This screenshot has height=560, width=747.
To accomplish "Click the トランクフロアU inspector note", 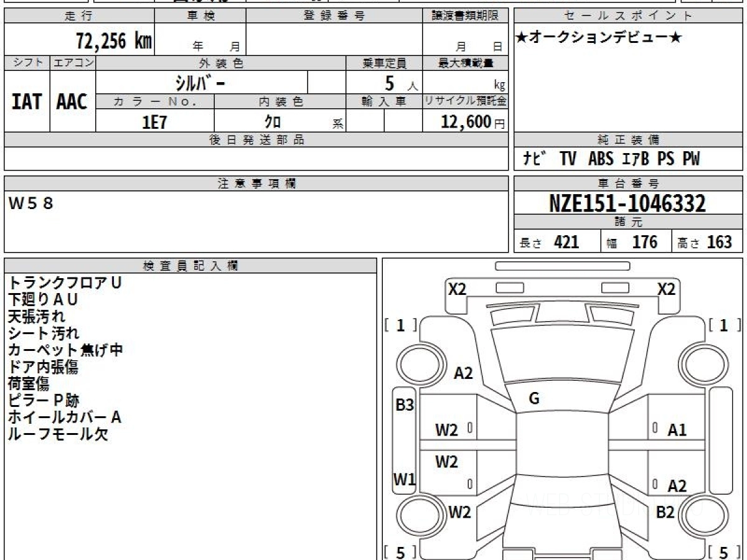I will pyautogui.click(x=65, y=282).
